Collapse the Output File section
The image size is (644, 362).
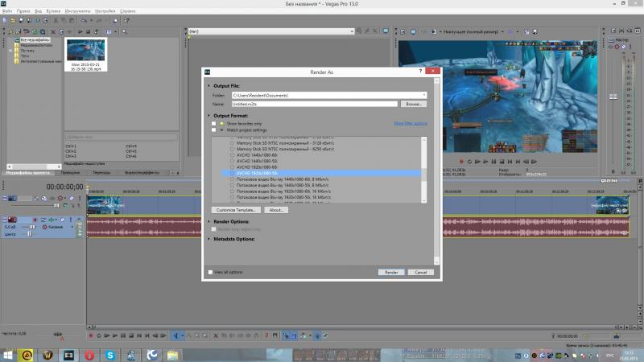click(x=209, y=86)
